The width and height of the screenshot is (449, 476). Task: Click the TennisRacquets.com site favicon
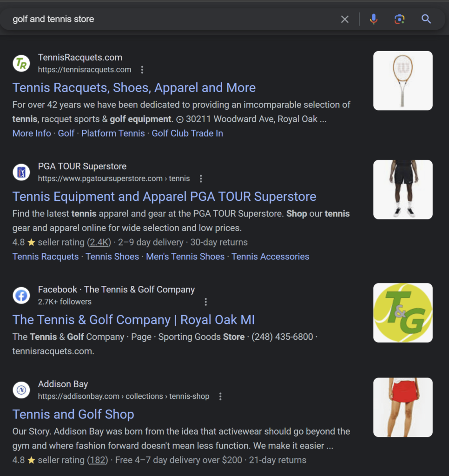click(x=21, y=63)
